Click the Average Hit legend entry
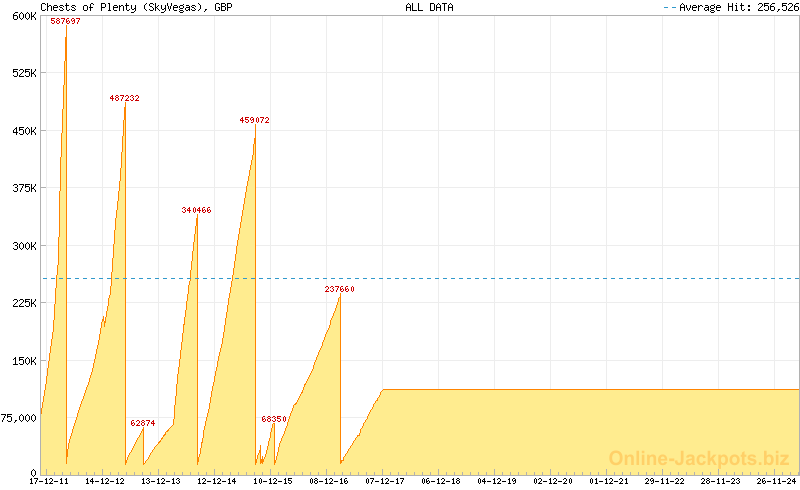The height and width of the screenshot is (490, 800). [731, 7]
